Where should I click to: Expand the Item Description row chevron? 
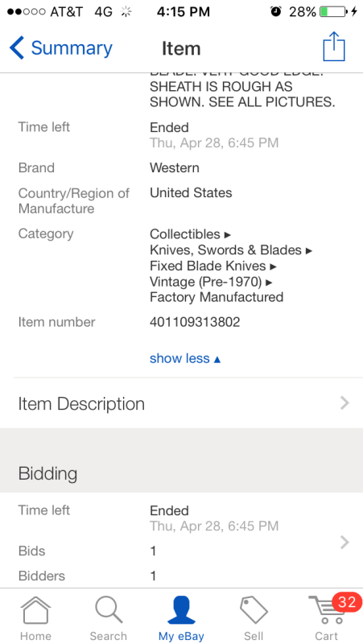(x=345, y=403)
